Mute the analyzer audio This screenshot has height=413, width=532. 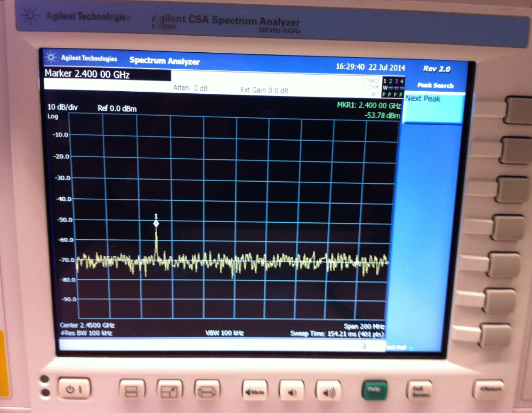255,392
